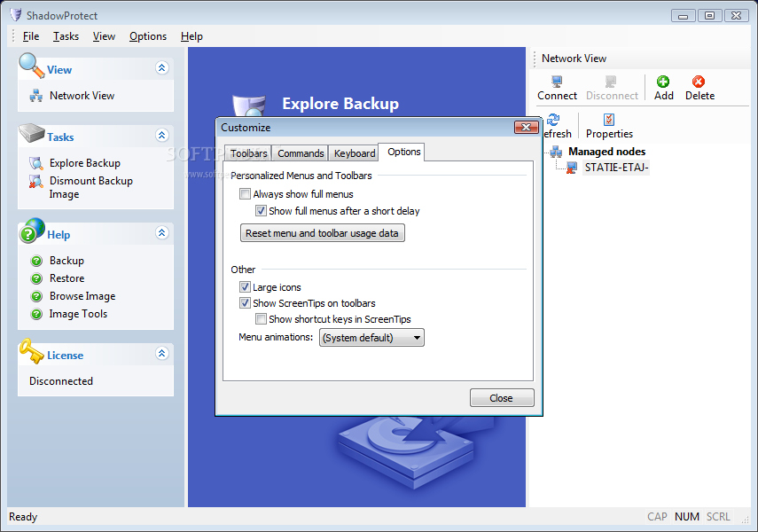This screenshot has width=758, height=532.
Task: Switch to the Commands tab
Action: coord(301,153)
